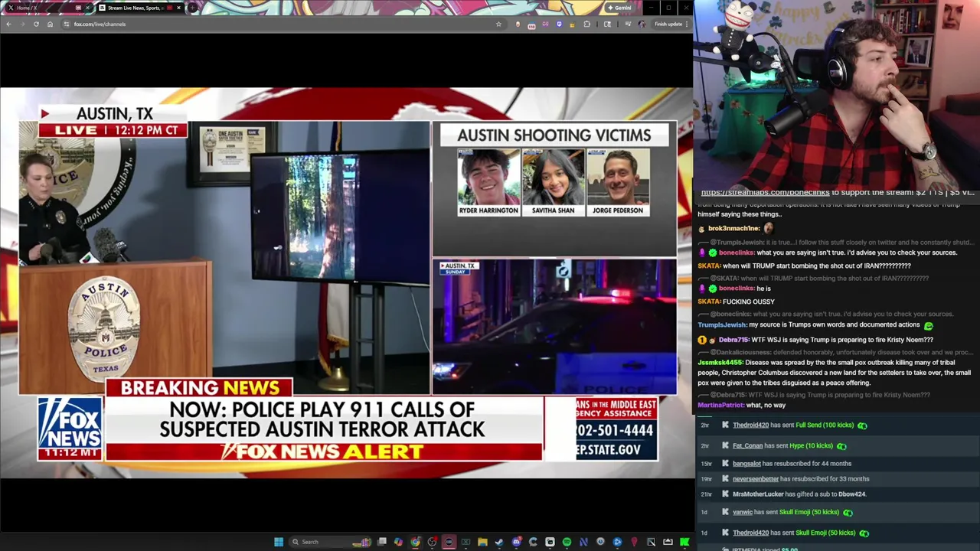
Task: Bookmark this page with the star icon
Action: tap(498, 24)
